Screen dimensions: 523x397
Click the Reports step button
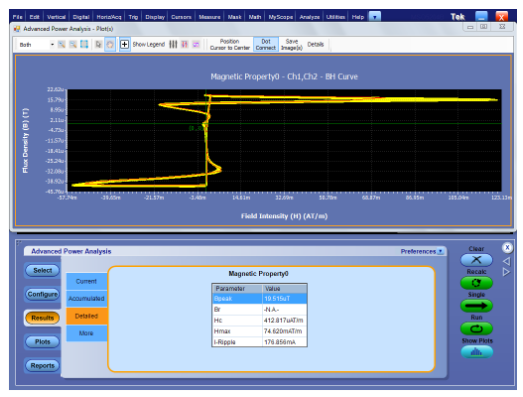click(x=42, y=366)
